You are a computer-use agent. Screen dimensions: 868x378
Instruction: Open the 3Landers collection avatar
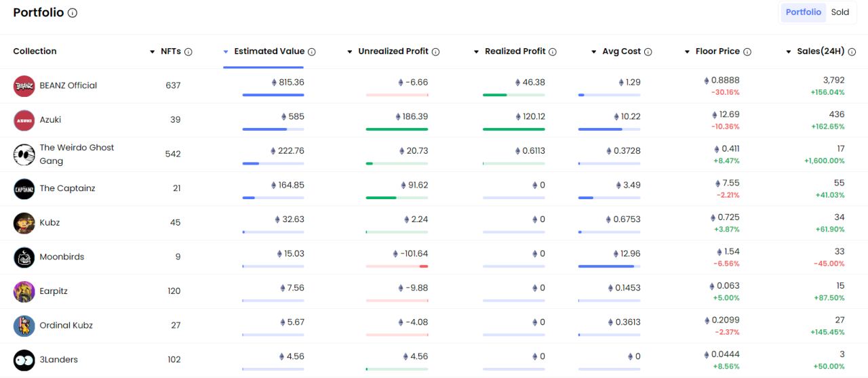24,360
